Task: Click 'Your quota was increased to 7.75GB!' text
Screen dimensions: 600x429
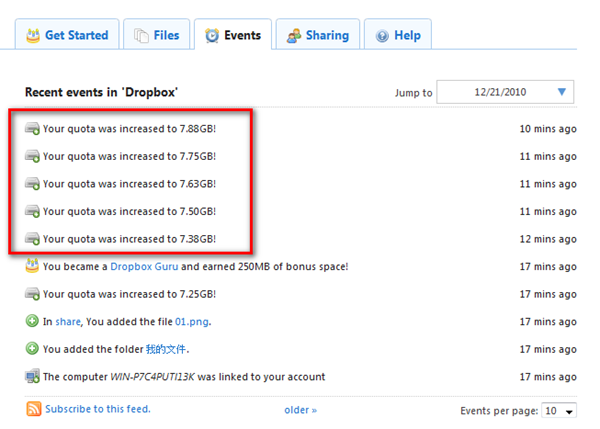Action: tap(129, 157)
